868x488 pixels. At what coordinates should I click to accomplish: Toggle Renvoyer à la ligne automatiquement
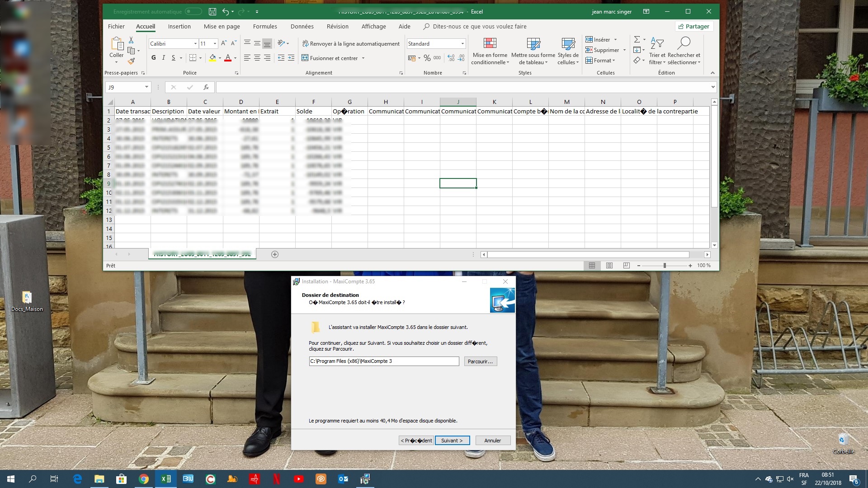pyautogui.click(x=351, y=44)
